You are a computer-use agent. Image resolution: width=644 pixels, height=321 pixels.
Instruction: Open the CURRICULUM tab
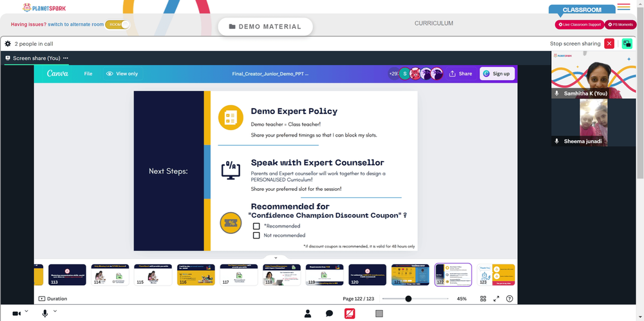[x=433, y=23]
